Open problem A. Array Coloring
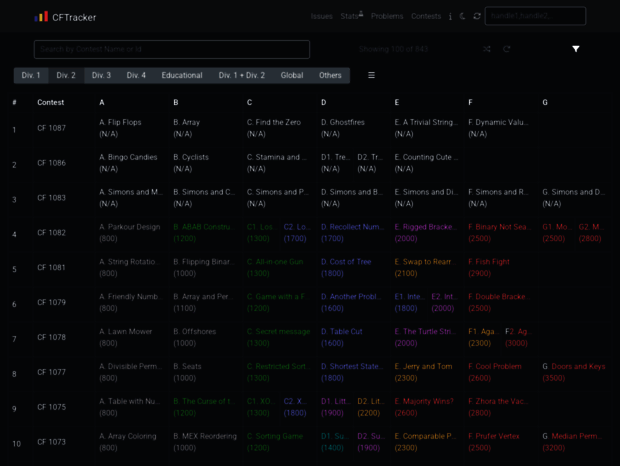Image resolution: width=620 pixels, height=466 pixels. click(x=128, y=436)
